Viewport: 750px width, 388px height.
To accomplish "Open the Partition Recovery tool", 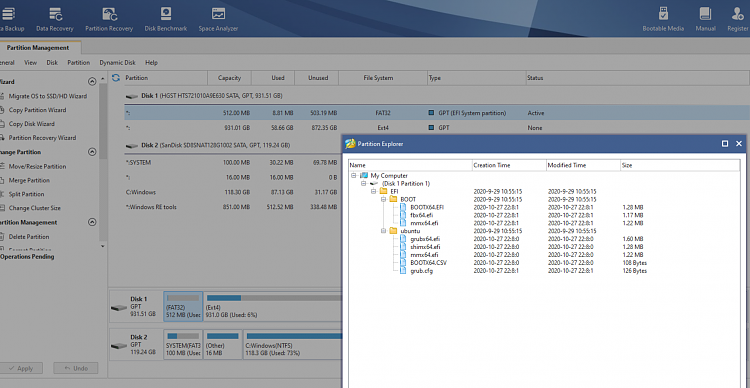I will [x=109, y=19].
